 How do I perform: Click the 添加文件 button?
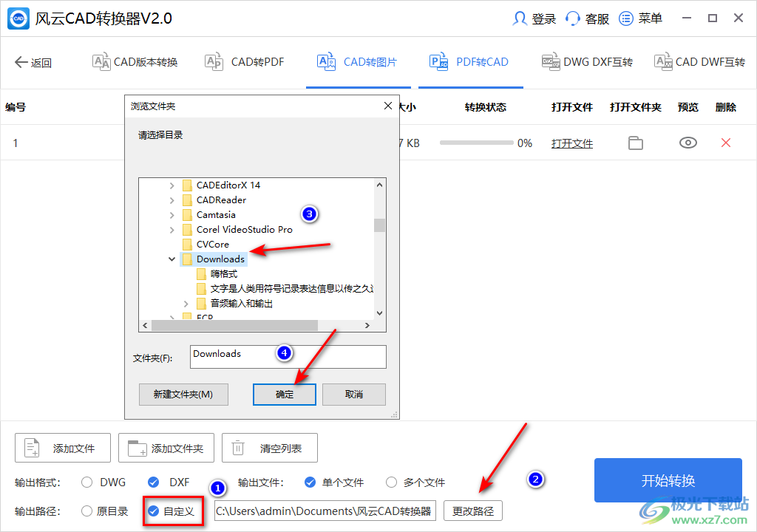tap(63, 448)
